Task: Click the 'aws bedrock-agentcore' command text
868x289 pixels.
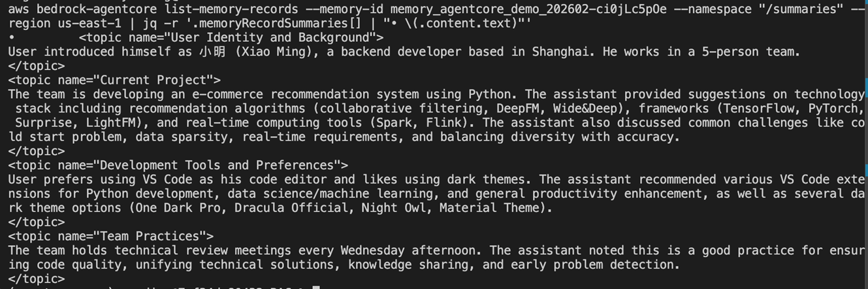Action: 84,9
